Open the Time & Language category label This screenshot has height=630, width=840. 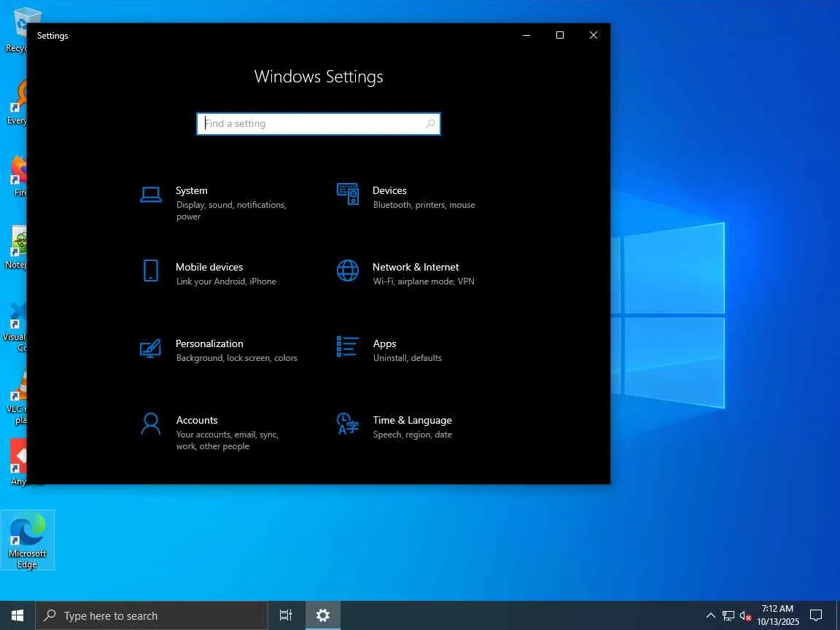point(412,420)
